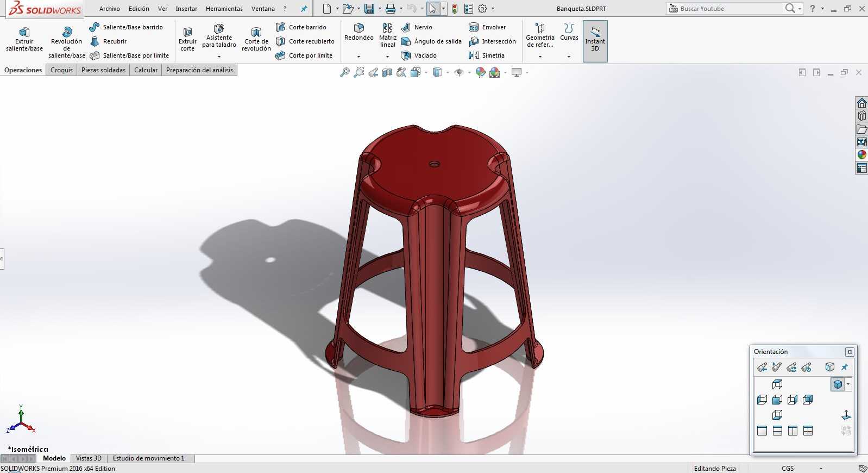Apply the Redondeo fillet tool

click(359, 33)
